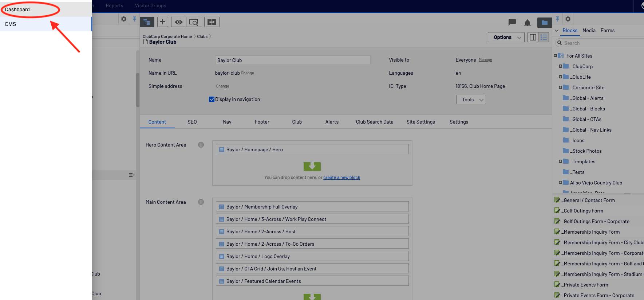Screen dimensions: 644x300
Task: Click Change link next to baylor-club URL
Action: coord(248,73)
